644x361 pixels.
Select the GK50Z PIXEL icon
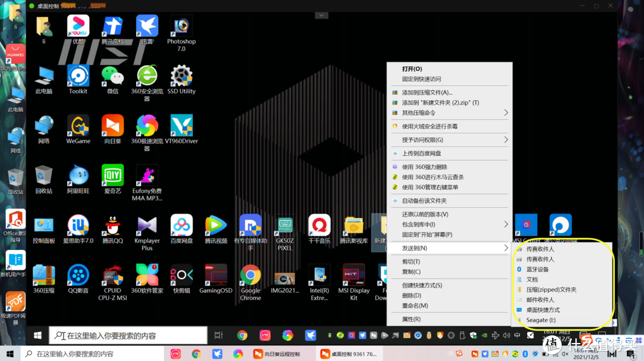click(284, 232)
